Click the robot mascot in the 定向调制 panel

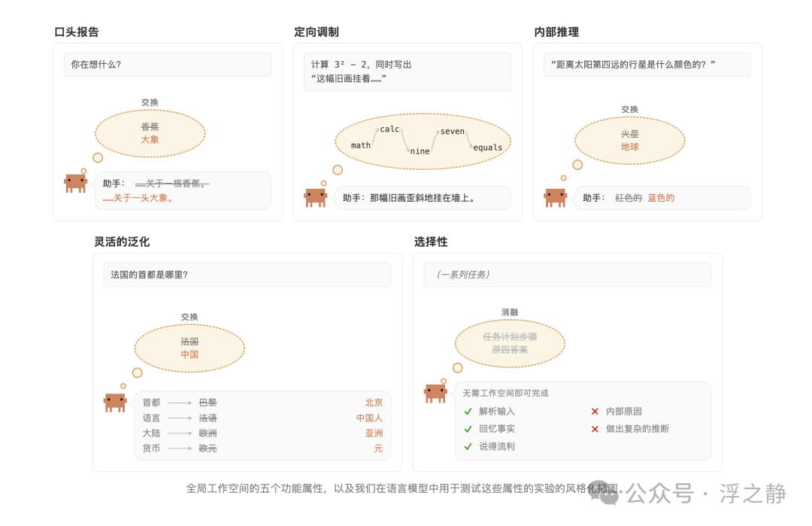pos(315,197)
